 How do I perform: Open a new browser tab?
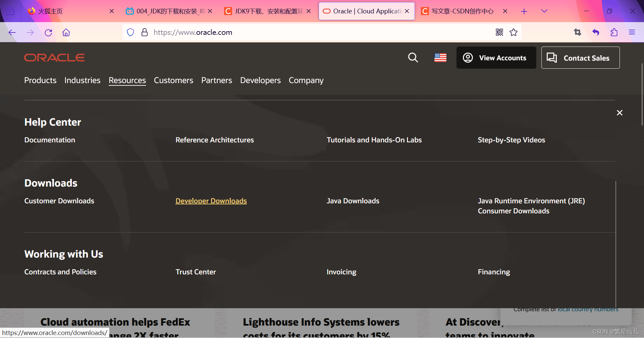click(524, 11)
